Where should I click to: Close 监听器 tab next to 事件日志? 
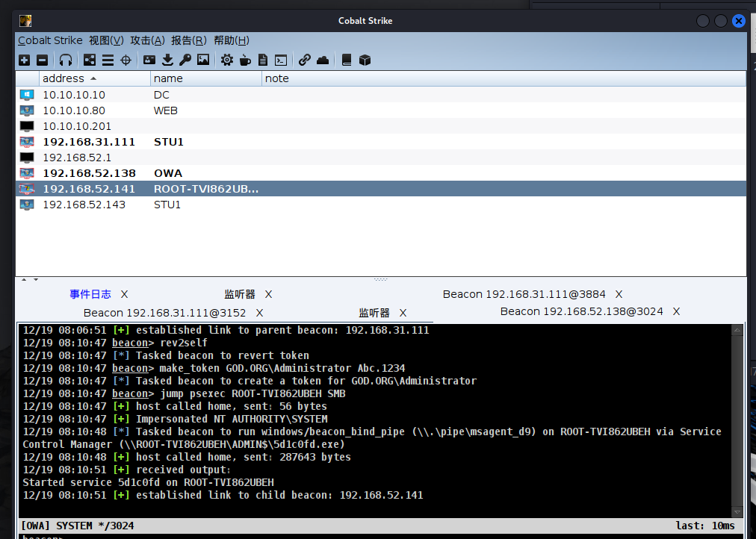[268, 294]
